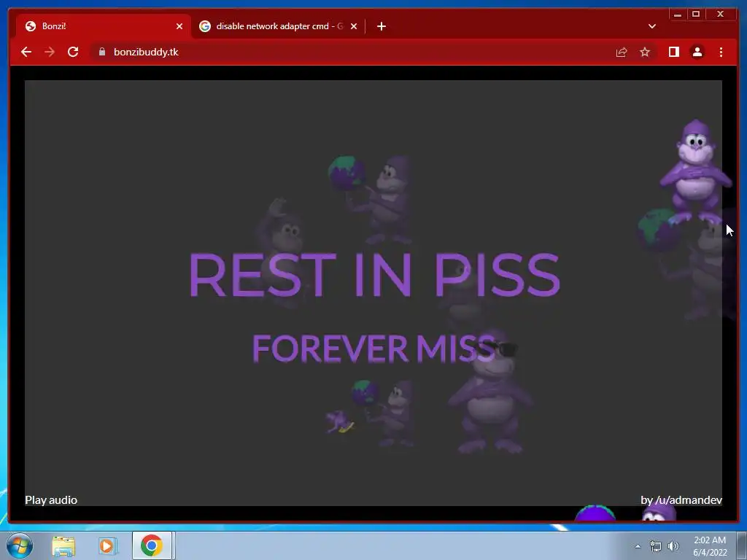Open the Windows Start menu
This screenshot has width=747, height=560.
click(x=20, y=545)
